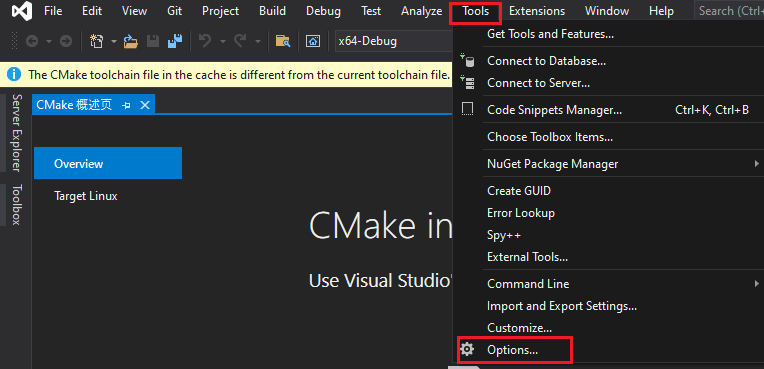
Task: Open the Extensions menu
Action: [537, 11]
